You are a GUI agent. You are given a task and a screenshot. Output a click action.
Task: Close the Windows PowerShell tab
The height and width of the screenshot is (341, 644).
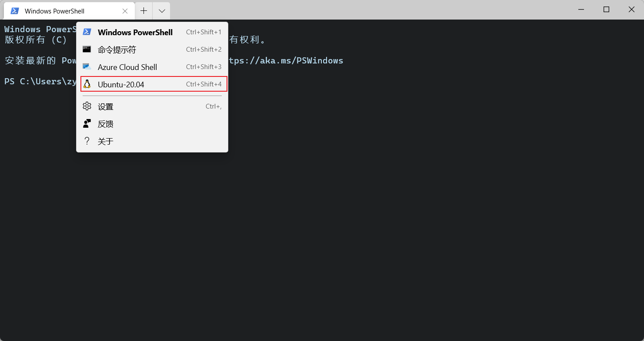click(x=125, y=10)
